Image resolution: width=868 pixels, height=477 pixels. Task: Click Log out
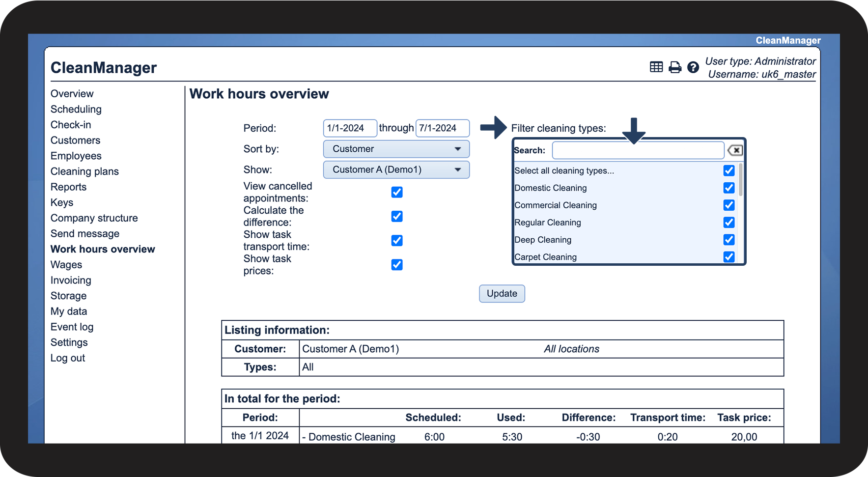(68, 358)
